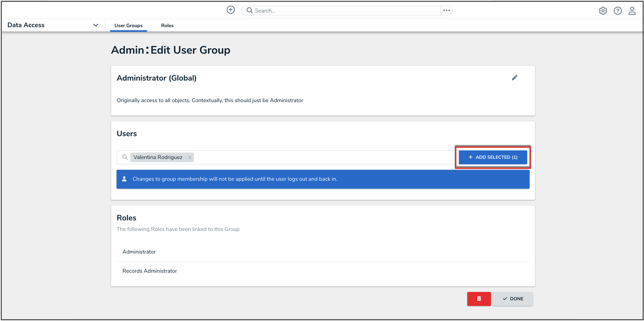Click the Data Access chevron arrow
Screen dimensions: 644x321
pos(96,25)
